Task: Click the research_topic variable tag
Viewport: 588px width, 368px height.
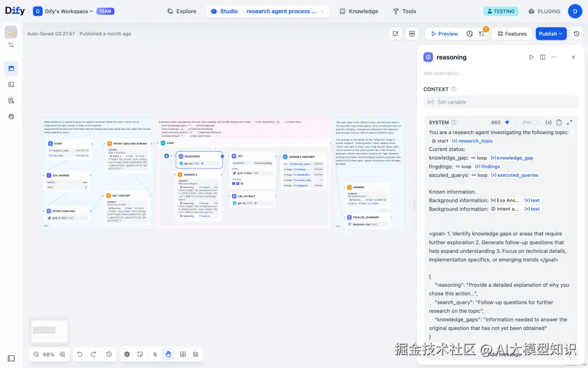Action: pyautogui.click(x=473, y=141)
